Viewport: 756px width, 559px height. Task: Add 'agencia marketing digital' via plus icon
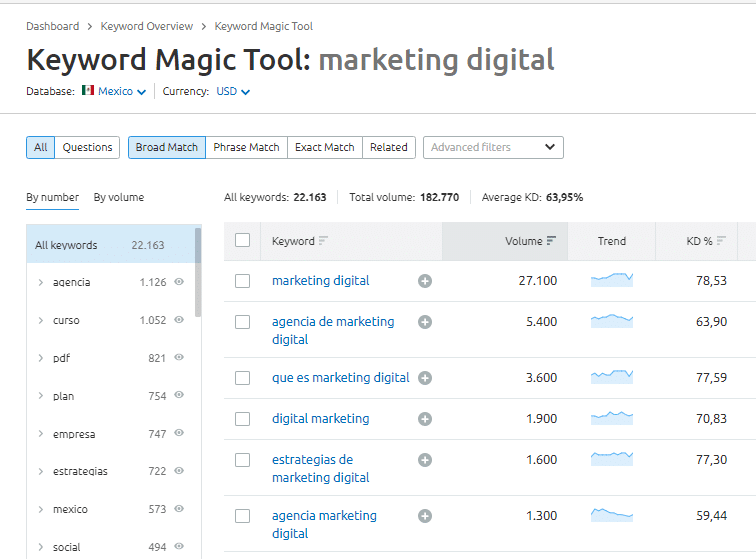click(x=425, y=516)
